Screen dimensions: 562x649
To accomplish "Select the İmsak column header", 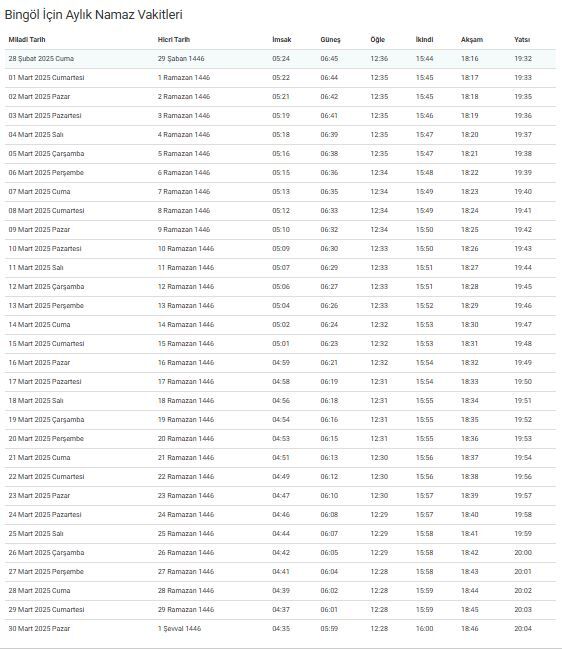I will pos(282,40).
